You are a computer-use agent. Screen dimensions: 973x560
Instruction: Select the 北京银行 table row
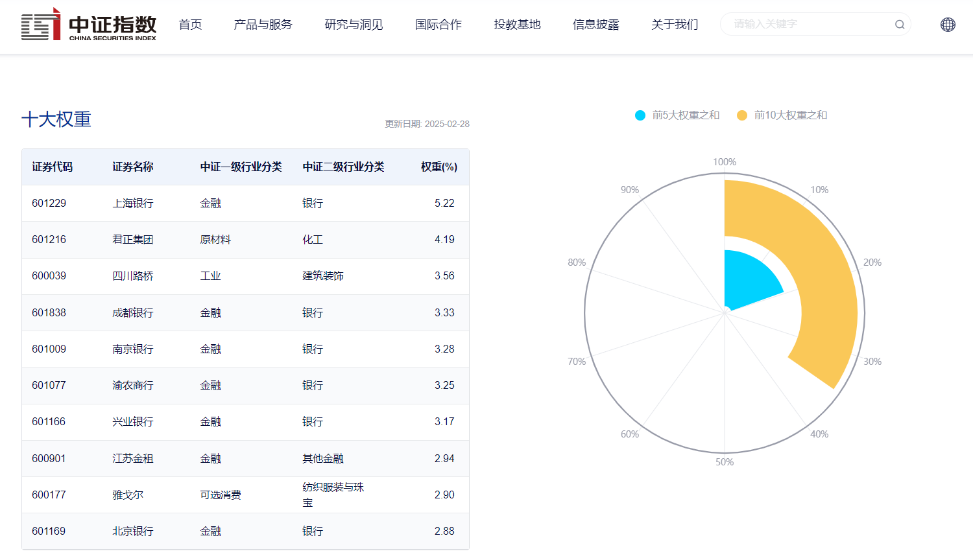click(x=245, y=531)
